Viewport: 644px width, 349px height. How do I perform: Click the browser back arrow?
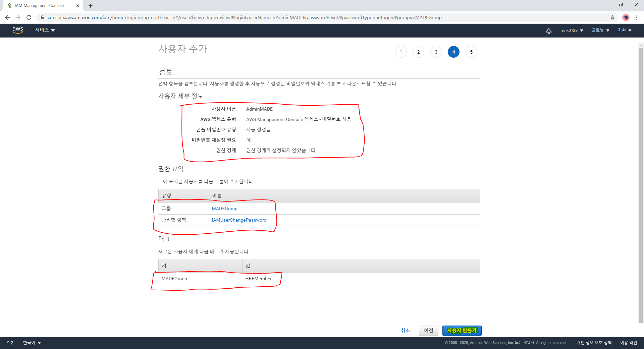point(7,17)
